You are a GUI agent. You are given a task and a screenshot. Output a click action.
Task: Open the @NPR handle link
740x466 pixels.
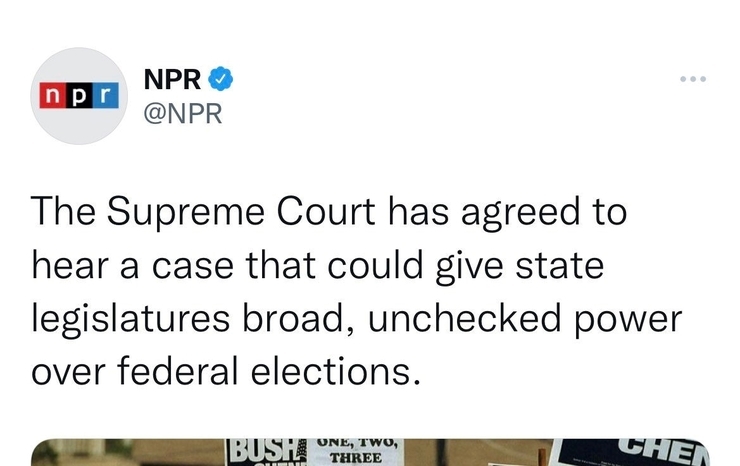point(183,113)
